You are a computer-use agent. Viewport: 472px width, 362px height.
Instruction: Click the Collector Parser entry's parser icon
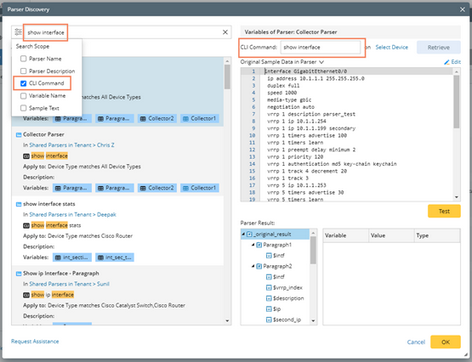click(x=19, y=135)
